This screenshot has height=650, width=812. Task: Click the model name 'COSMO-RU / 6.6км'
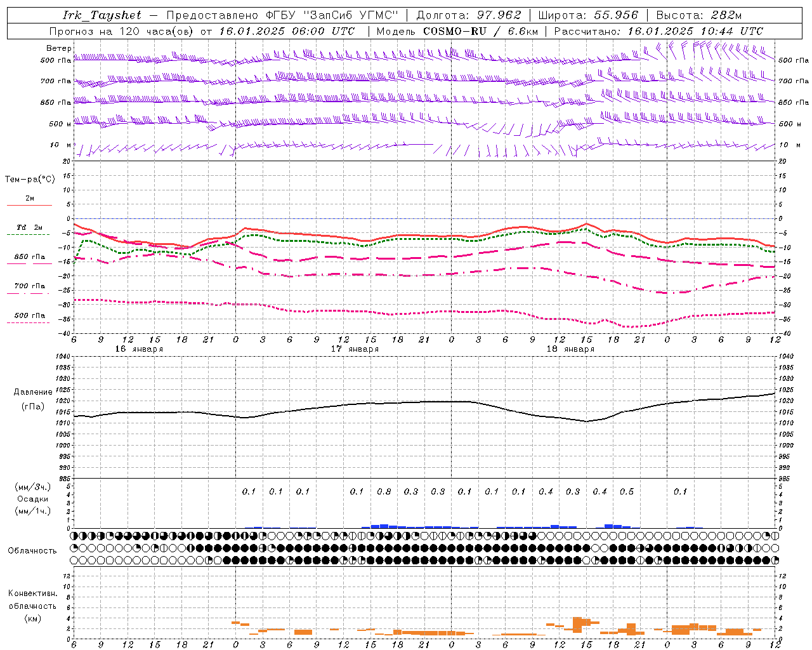[x=480, y=31]
